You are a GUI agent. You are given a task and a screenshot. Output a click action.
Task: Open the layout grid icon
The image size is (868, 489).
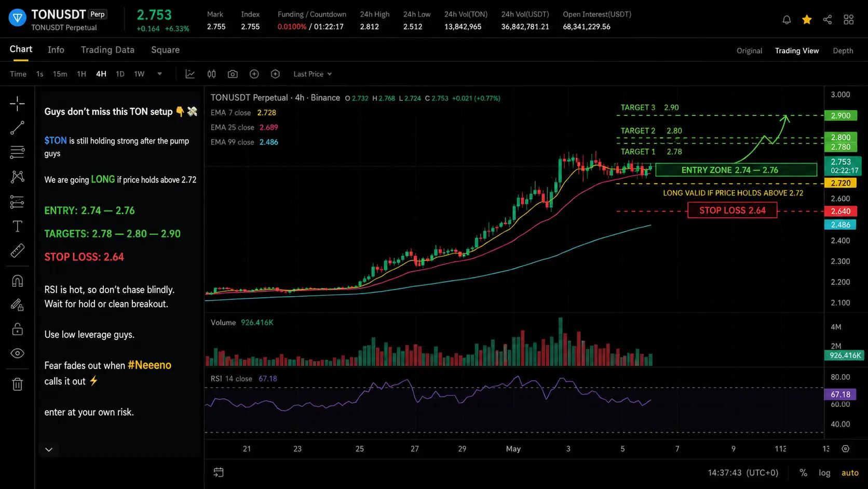[849, 20]
